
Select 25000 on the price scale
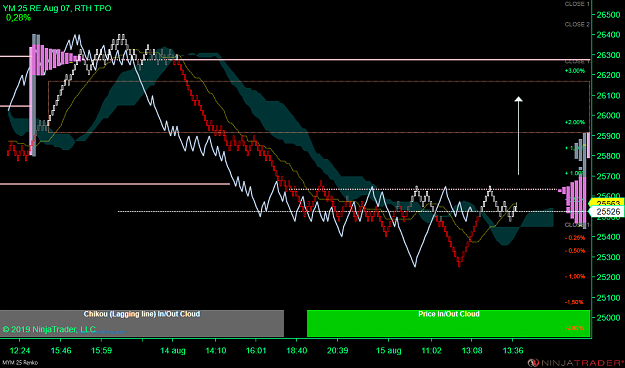[608, 317]
